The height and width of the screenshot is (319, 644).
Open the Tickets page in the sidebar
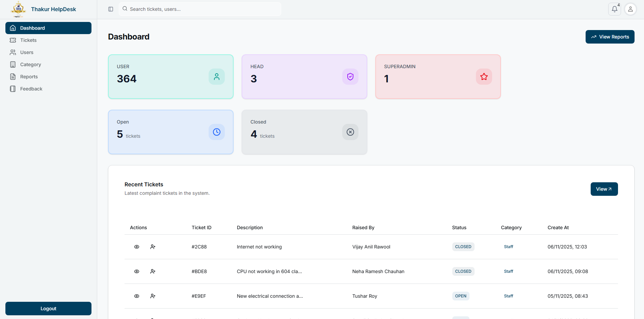28,40
